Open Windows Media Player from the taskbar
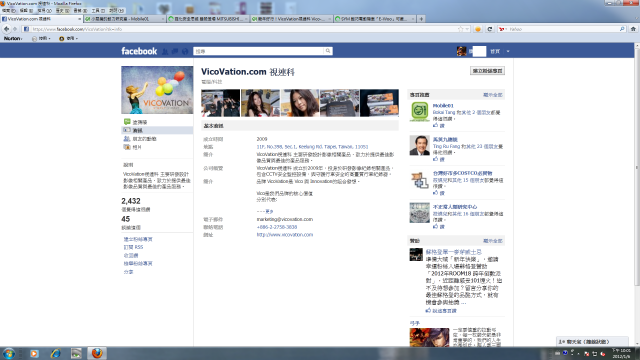The height and width of the screenshot is (360, 640). (34, 353)
